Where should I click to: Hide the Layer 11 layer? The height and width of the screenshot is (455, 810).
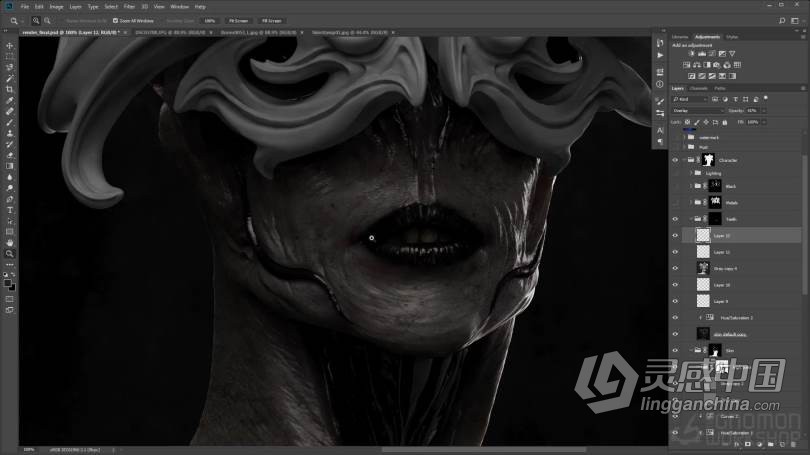675,252
